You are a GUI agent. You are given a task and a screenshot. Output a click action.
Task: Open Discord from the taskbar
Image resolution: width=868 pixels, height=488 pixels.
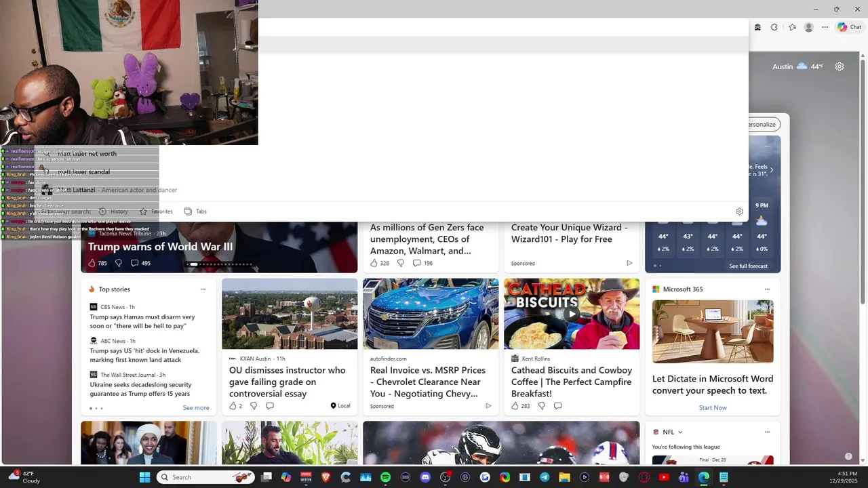pos(425,477)
